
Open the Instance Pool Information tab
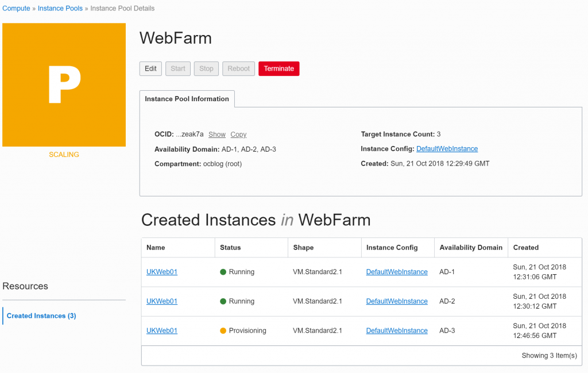point(187,99)
